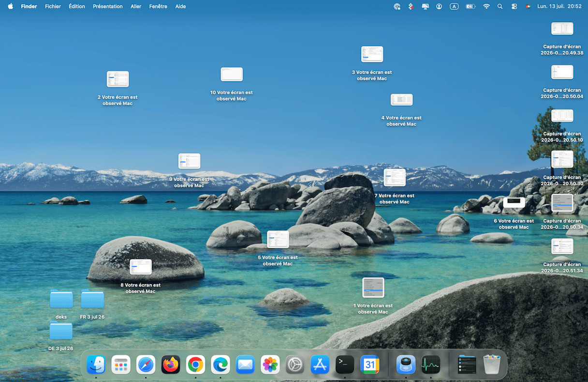Open Terminal from the Dock

click(345, 365)
